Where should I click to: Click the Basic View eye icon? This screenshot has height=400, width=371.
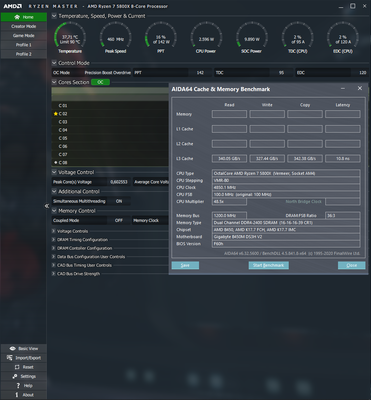pos(13,348)
